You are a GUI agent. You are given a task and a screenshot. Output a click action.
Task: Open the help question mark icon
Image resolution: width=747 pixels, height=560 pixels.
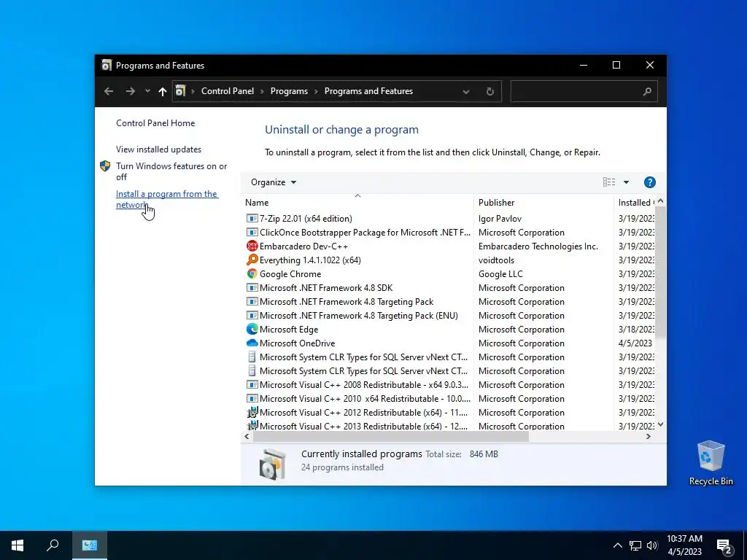pos(649,182)
